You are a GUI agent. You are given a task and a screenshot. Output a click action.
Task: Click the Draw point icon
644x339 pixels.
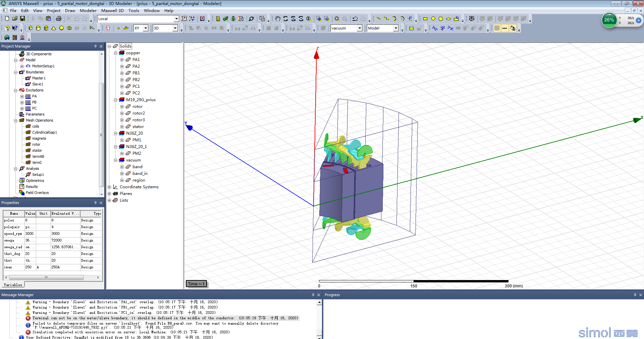(x=118, y=28)
